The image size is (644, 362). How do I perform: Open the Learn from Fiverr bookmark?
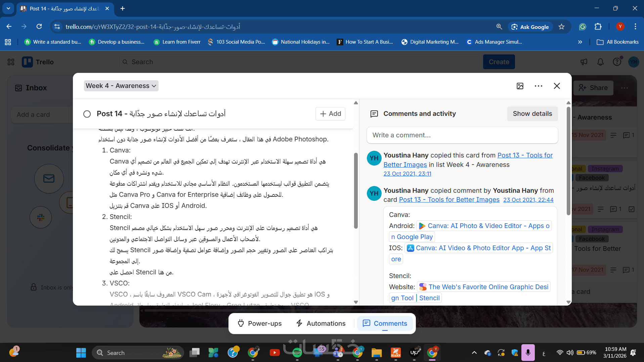click(x=177, y=42)
